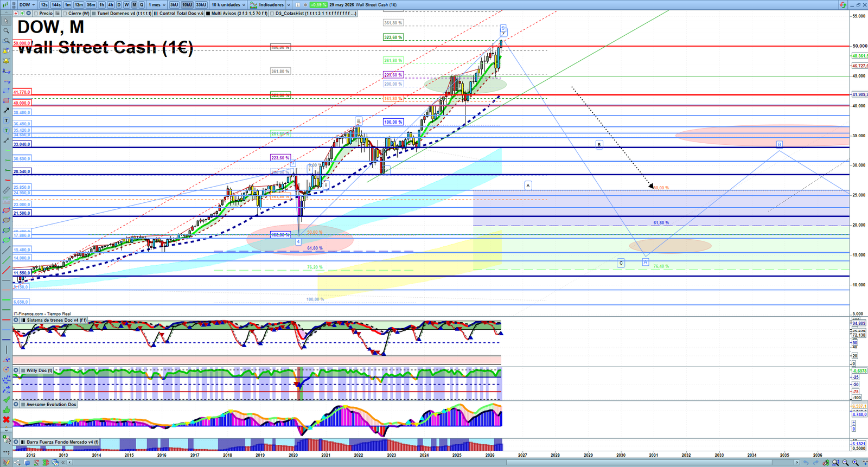The image size is (868, 467).
Task: Select the red diagonal trend line tool
Action: point(7,270)
